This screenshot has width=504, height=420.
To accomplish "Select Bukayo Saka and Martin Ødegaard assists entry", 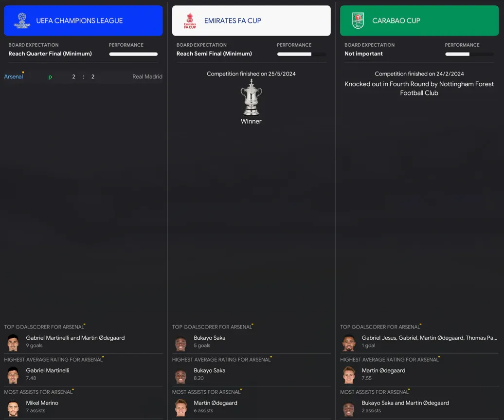I will pos(405,402).
